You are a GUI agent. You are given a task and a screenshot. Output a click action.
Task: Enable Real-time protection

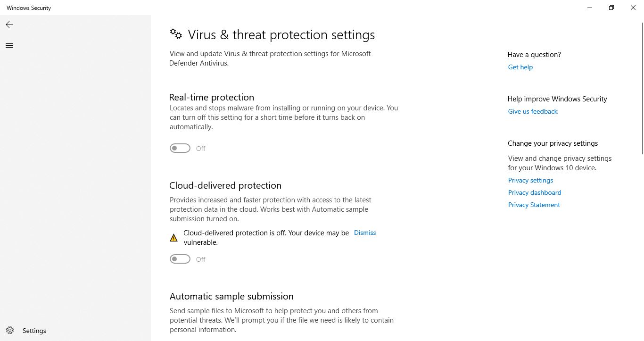coord(180,148)
